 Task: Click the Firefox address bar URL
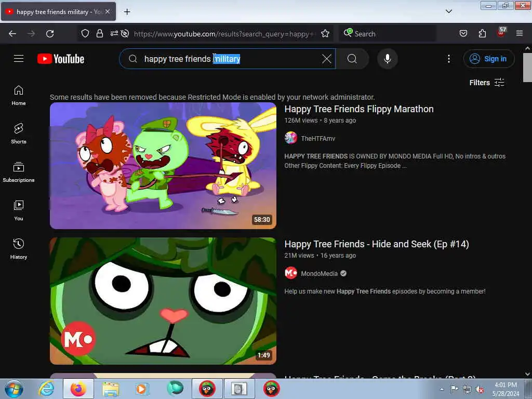[224, 34]
